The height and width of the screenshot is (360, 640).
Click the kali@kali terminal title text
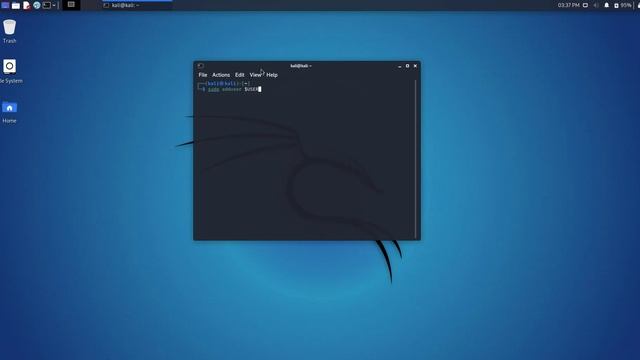[301, 66]
